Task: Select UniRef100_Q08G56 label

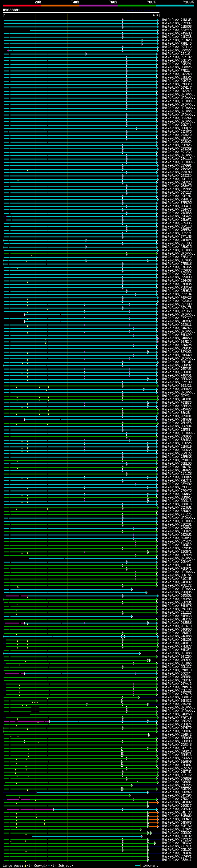Action: click(x=177, y=436)
